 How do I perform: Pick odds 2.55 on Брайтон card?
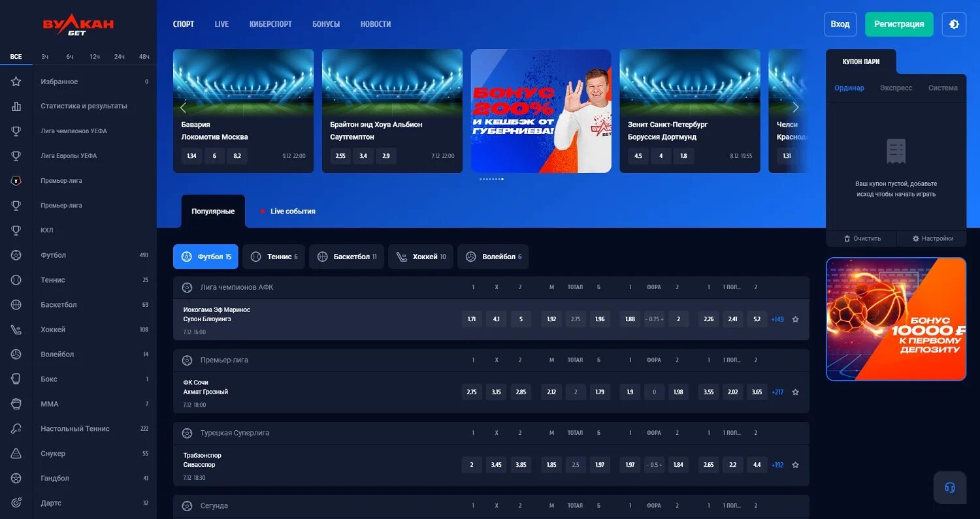point(340,156)
